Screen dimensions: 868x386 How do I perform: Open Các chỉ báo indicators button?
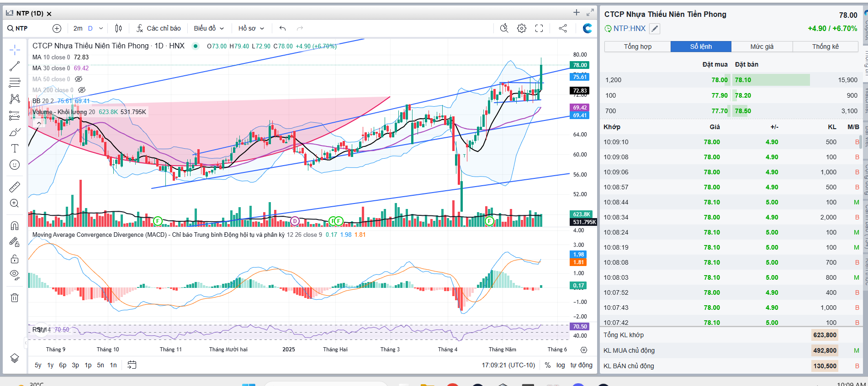click(x=159, y=28)
